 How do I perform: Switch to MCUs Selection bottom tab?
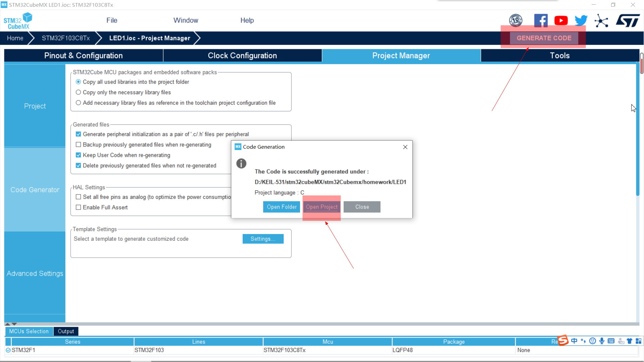point(29,332)
